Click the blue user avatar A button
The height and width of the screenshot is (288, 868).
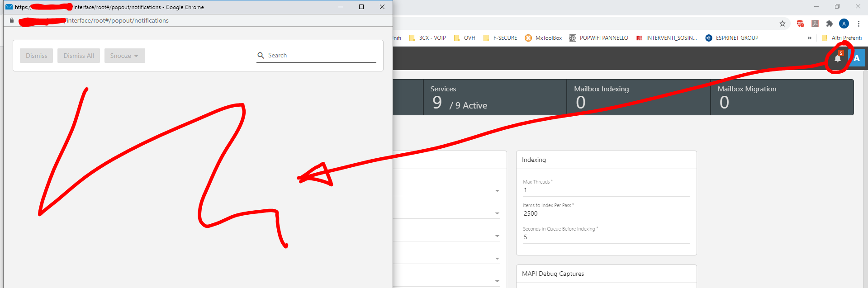point(857,58)
